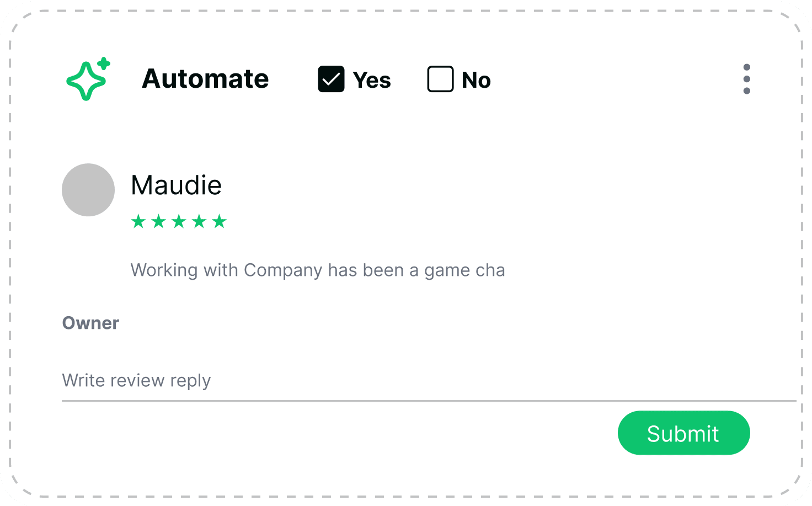The height and width of the screenshot is (506, 812).
Task: Toggle the Yes option off
Action: click(x=331, y=79)
